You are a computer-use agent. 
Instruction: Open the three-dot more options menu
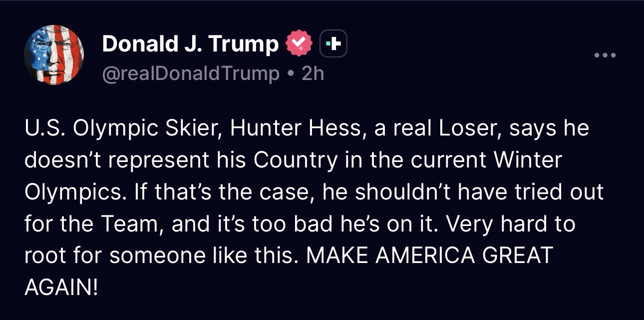605,54
